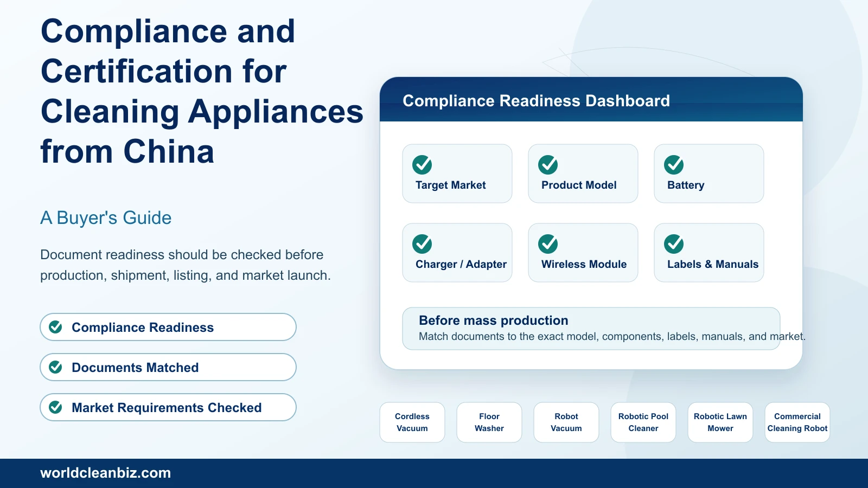The width and height of the screenshot is (868, 488).
Task: Click the check icon beside Documents Matched
Action: pos(55,367)
